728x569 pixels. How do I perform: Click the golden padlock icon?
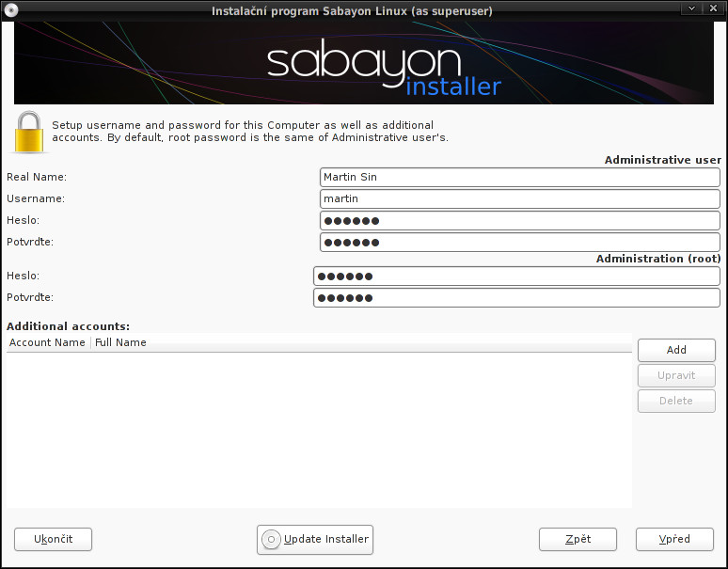29,133
